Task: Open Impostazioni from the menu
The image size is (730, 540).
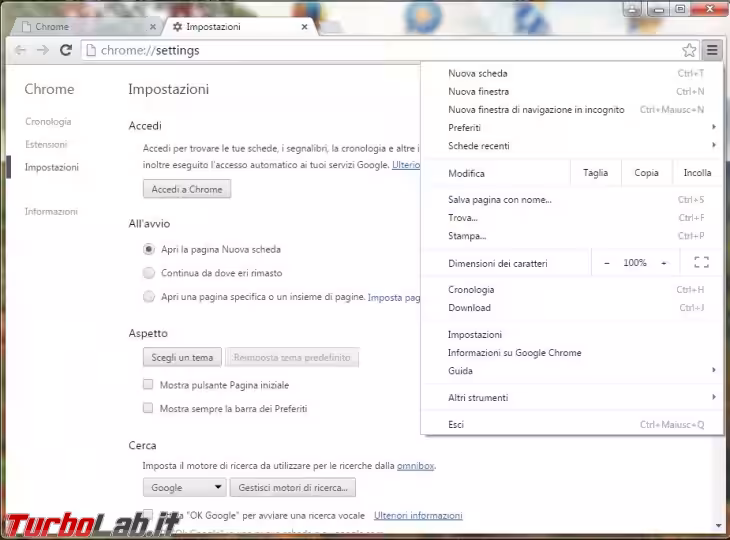Action: (x=572, y=335)
